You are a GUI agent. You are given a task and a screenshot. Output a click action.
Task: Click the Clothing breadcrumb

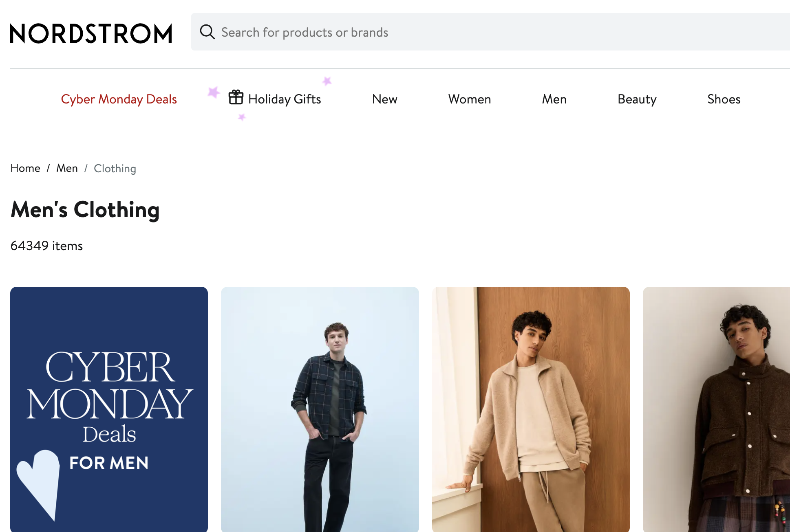coord(115,169)
